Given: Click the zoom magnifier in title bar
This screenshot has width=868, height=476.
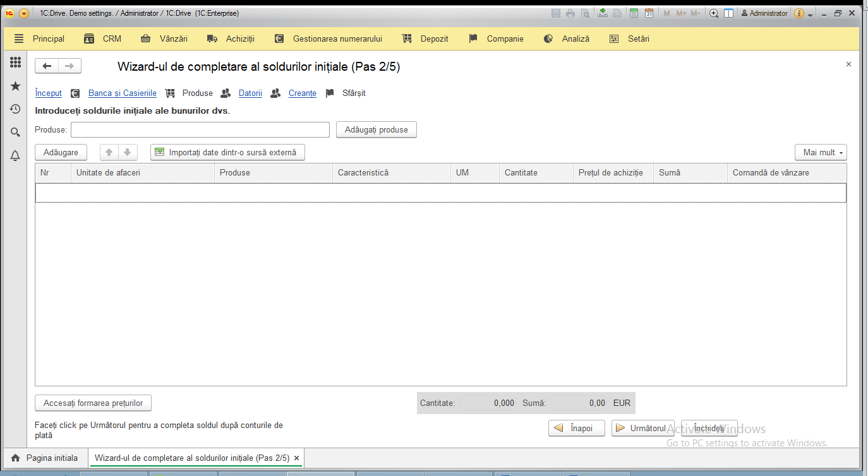Looking at the screenshot, I should pyautogui.click(x=714, y=13).
